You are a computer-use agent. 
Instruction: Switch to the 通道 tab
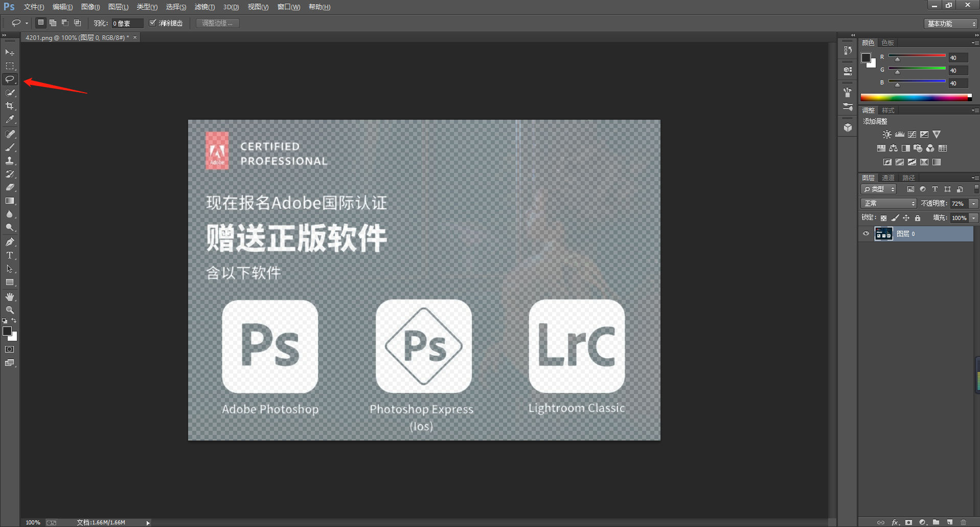888,178
